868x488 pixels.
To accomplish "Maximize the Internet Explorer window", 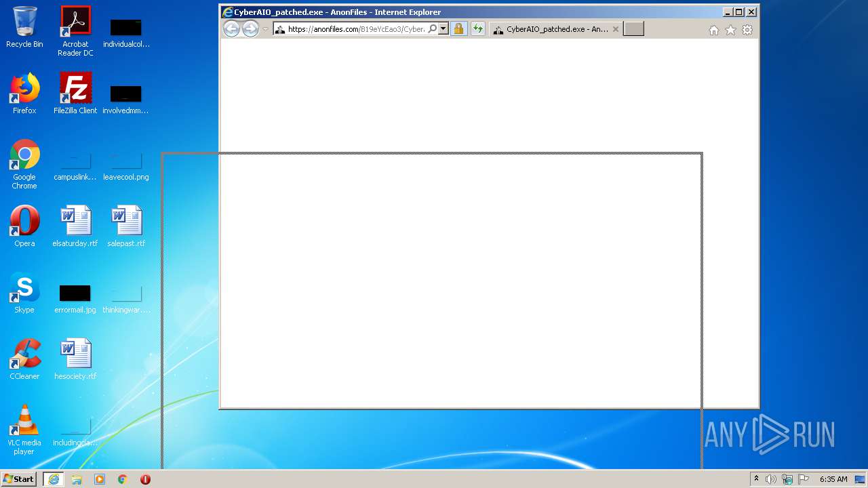I will pos(739,12).
